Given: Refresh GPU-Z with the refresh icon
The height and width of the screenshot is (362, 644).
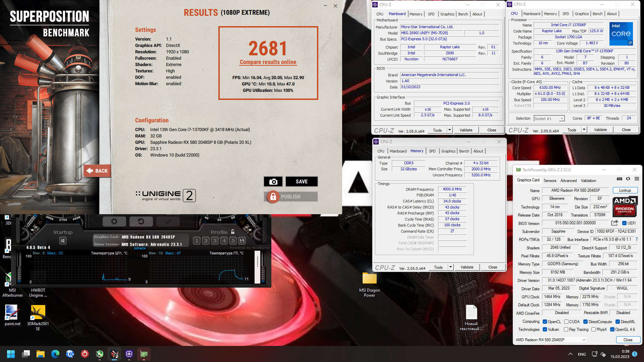Looking at the screenshot, I should coord(628,179).
